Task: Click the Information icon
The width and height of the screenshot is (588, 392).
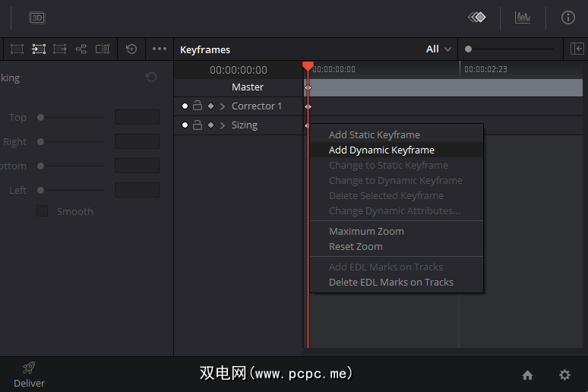Action: (x=568, y=17)
